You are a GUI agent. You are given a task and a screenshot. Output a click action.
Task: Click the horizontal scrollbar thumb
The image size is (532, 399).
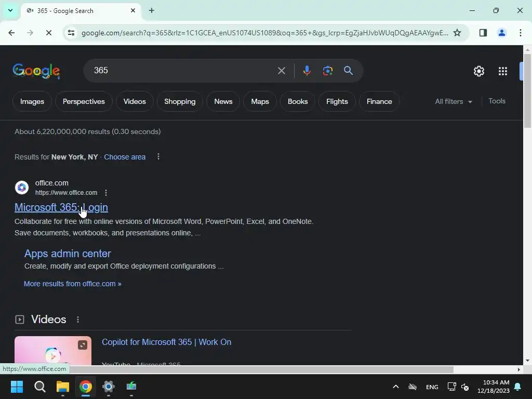tap(261, 369)
